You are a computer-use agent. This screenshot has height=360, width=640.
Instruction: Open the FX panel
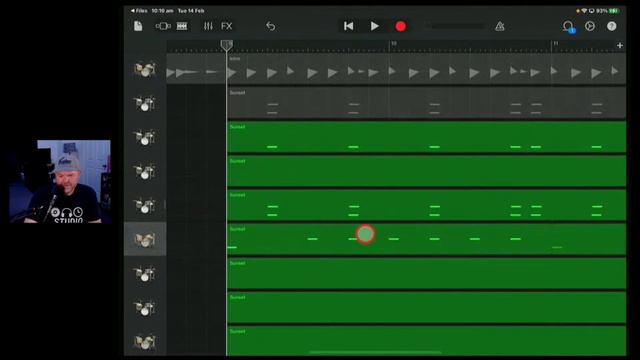click(x=227, y=26)
